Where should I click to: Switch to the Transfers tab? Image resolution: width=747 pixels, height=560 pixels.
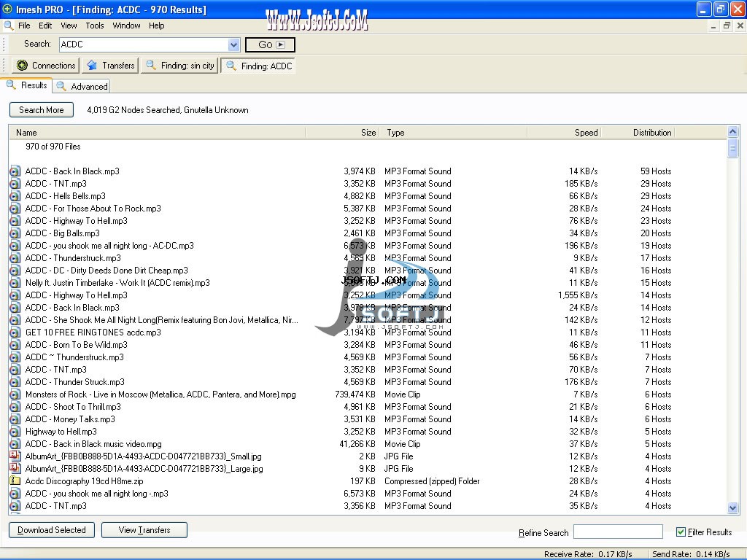tap(110, 66)
